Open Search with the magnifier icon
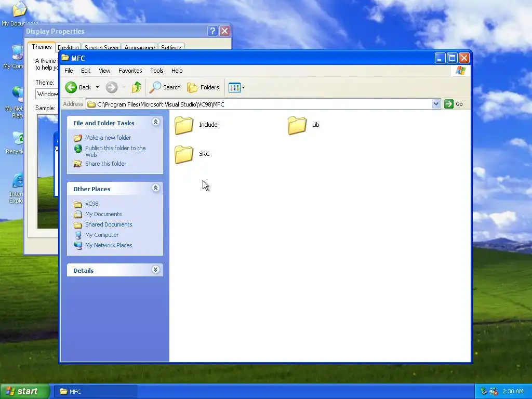The height and width of the screenshot is (399, 532). (155, 87)
